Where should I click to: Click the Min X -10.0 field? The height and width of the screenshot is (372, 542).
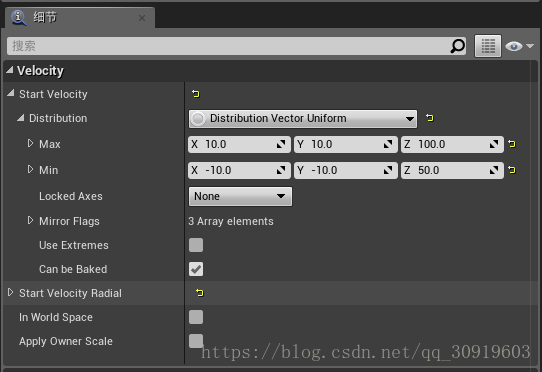click(239, 170)
